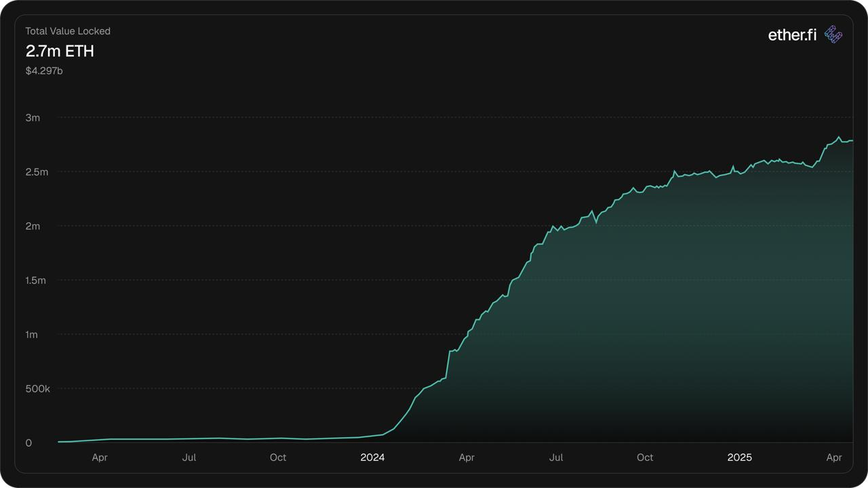Screen dimensions: 868x488
Task: Click the 2024 x-axis label
Action: point(372,457)
